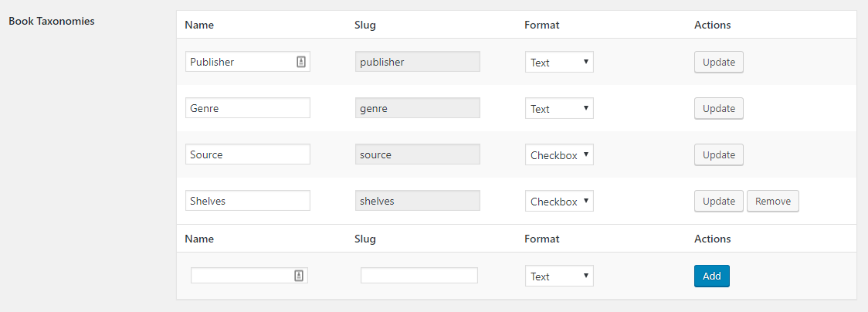Screen dimensions: 868x312
Task: Focus the Genre name input field
Action: (248, 108)
